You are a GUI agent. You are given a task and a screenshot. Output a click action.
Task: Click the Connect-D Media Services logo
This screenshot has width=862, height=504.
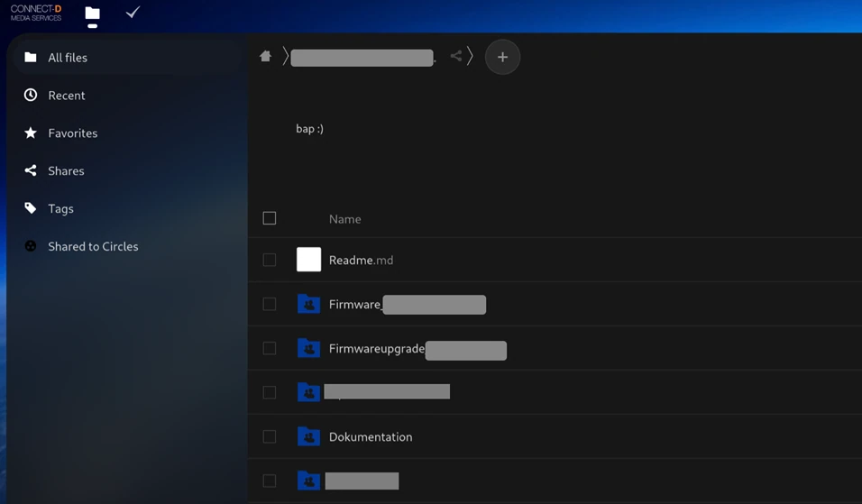pyautogui.click(x=36, y=13)
